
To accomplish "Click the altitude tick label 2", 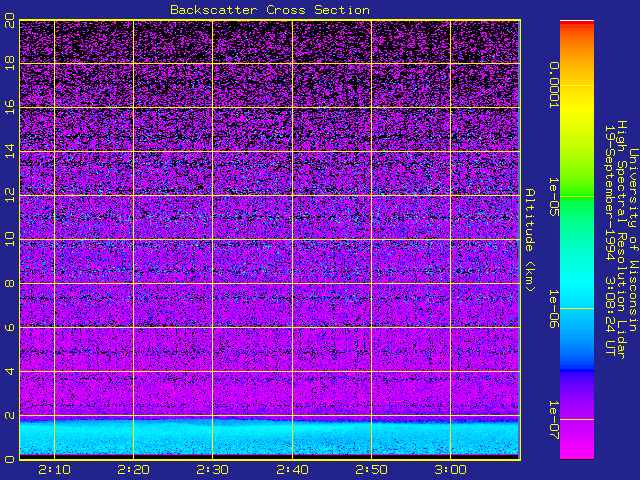I will click(x=10, y=416).
